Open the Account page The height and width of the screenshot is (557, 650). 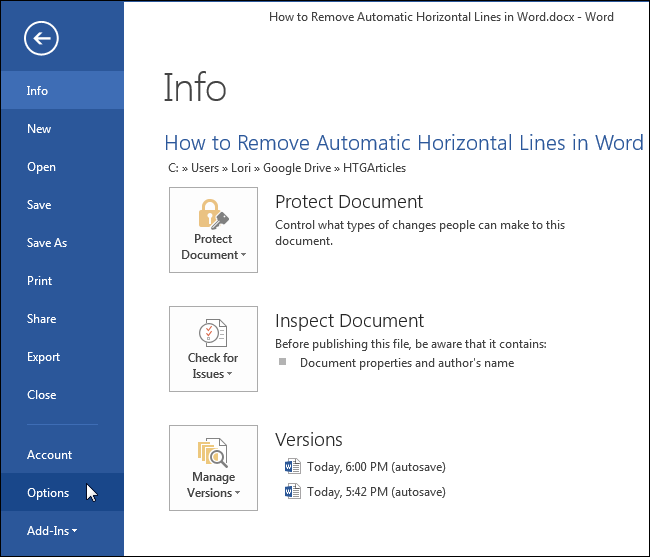[x=49, y=455]
